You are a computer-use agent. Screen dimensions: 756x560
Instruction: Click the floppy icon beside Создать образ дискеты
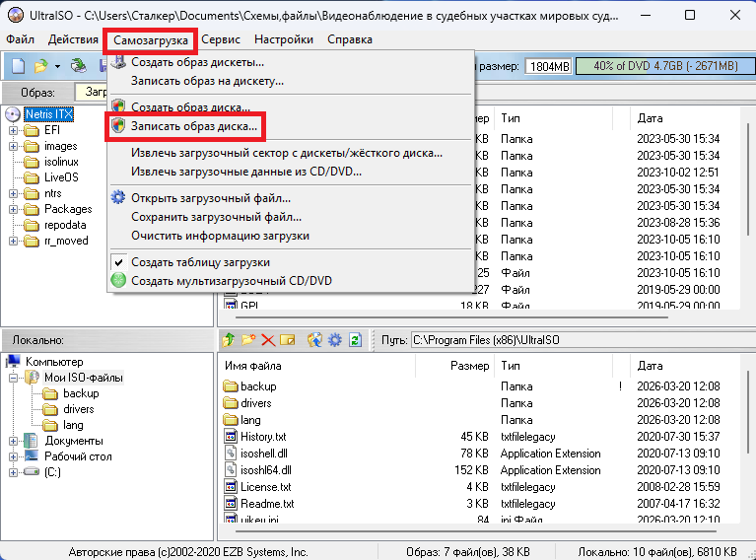[118, 62]
